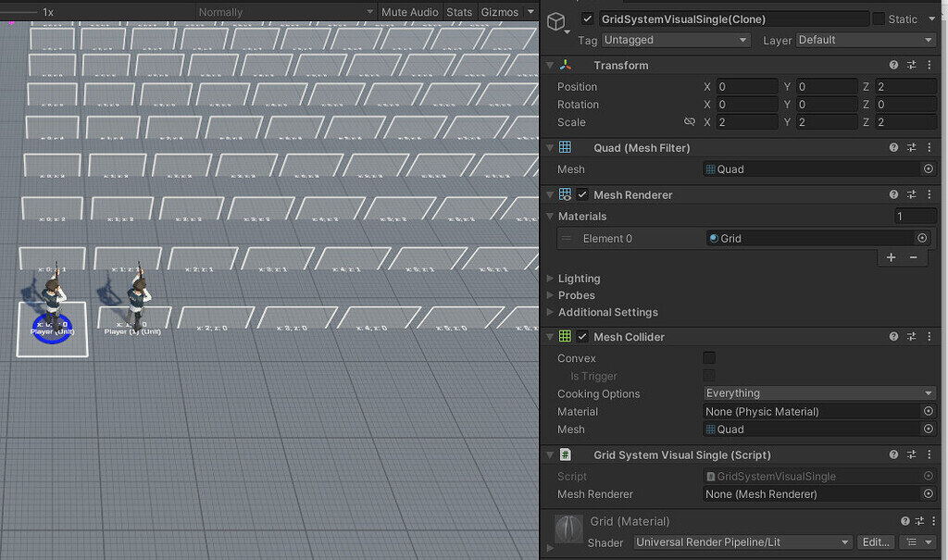The width and height of the screenshot is (948, 560).
Task: Open the Transform component three-dot menu
Action: point(929,65)
